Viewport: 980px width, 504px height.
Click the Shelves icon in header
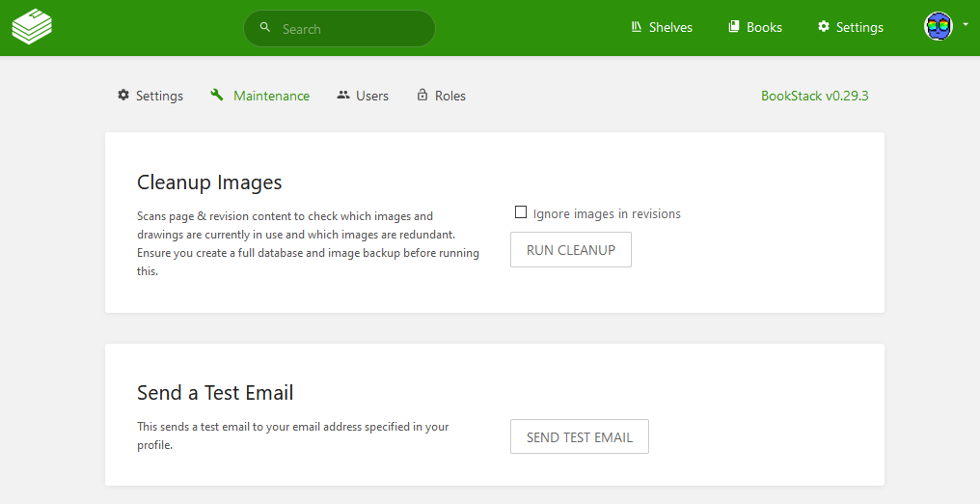(x=637, y=27)
